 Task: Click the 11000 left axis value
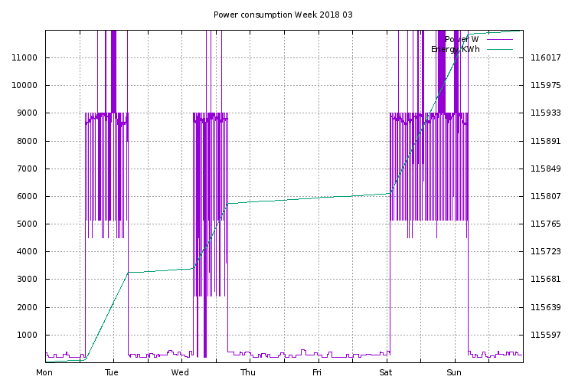click(24, 57)
